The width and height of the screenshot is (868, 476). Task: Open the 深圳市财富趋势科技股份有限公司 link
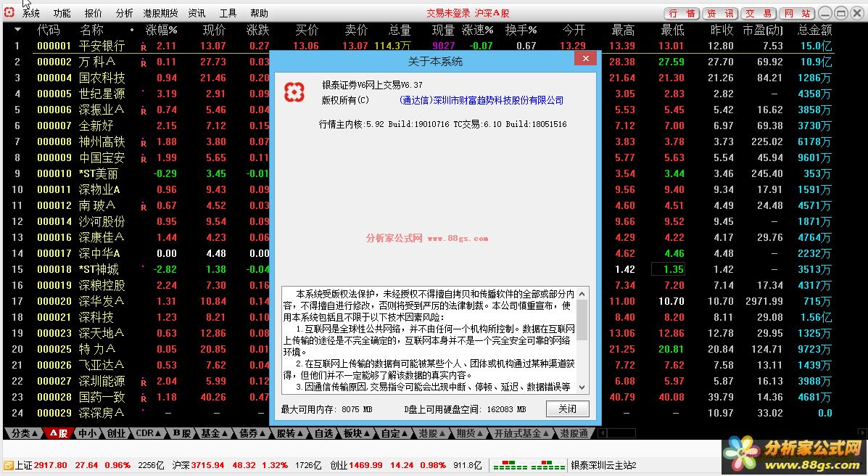coord(481,100)
